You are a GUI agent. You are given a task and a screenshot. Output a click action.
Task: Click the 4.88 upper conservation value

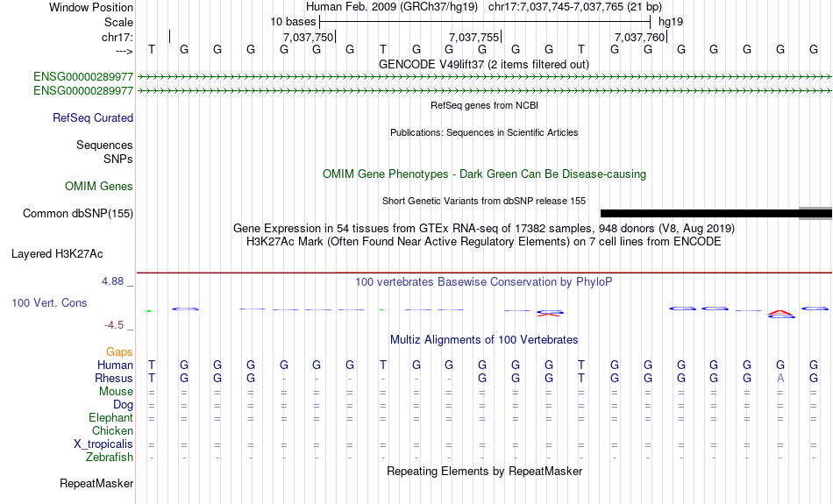[112, 281]
